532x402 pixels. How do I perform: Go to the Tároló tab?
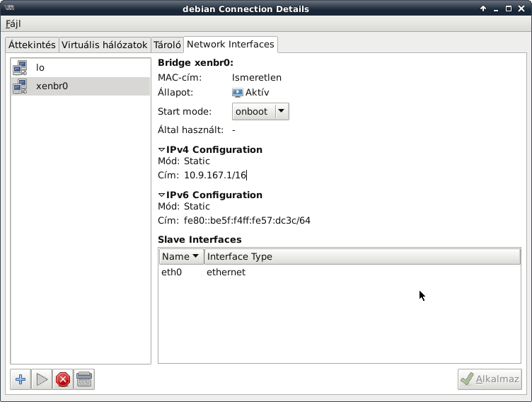[x=168, y=45]
